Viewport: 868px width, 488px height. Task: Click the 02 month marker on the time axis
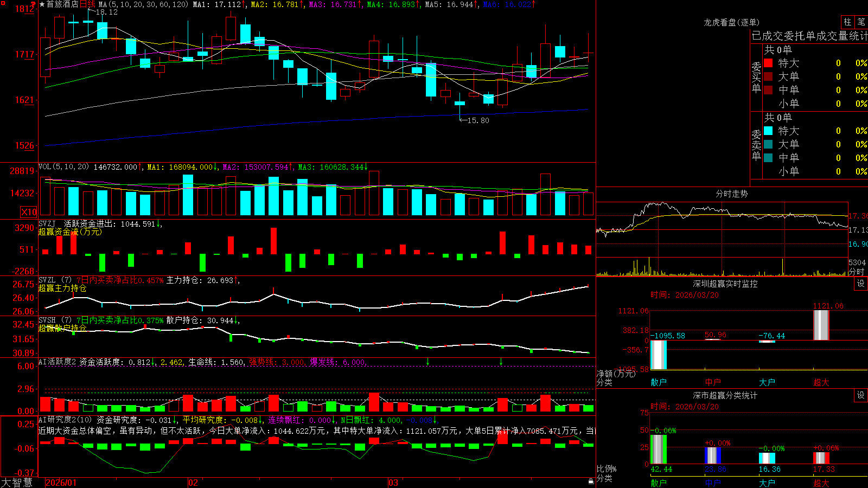pos(193,483)
